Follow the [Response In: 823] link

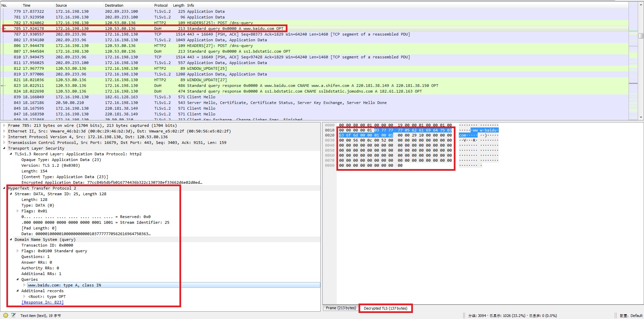[43, 302]
